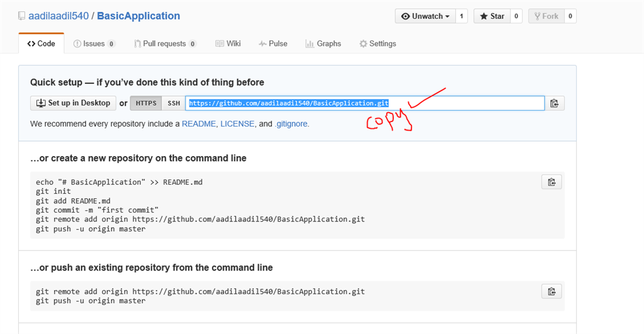Viewport: 644px width, 334px height.
Task: Open the Graphs tab
Action: click(323, 43)
